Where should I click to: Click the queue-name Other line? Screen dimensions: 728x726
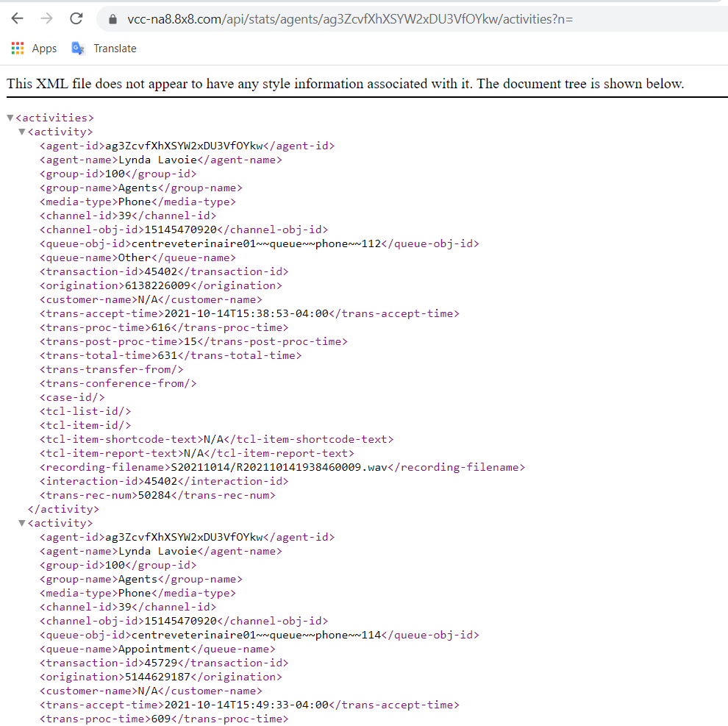click(138, 257)
